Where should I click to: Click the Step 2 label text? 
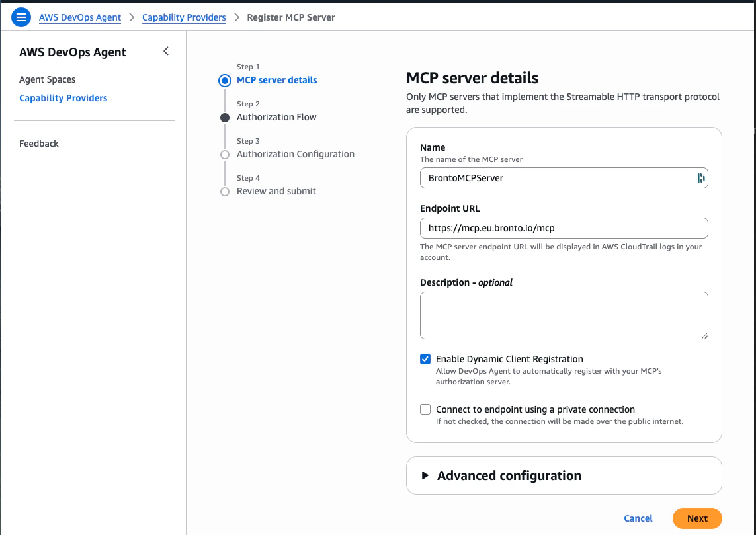click(x=248, y=104)
